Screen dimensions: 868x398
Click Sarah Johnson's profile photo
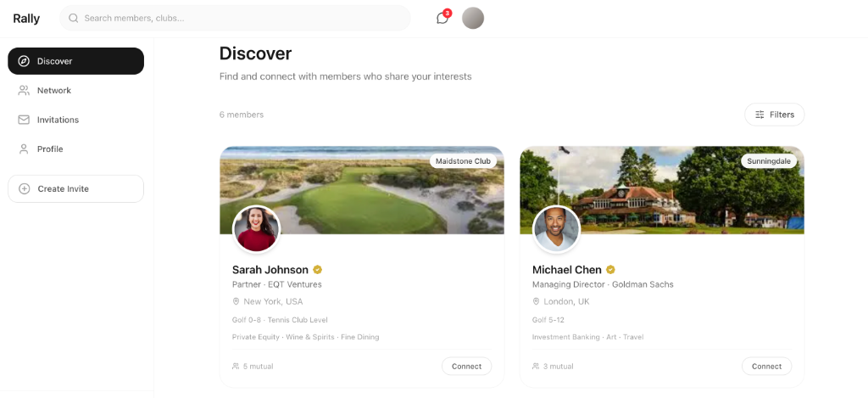[x=256, y=229]
